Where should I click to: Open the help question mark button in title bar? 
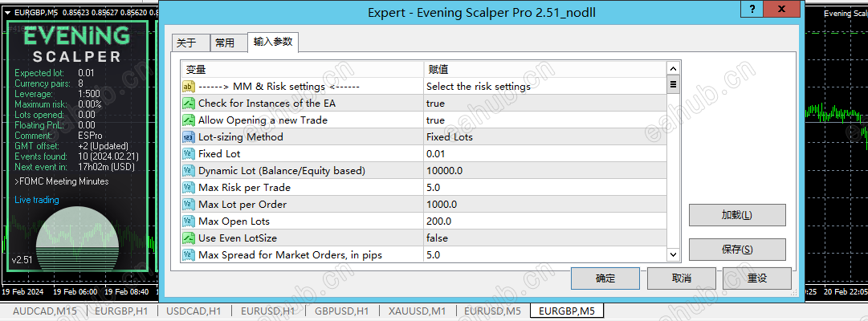tap(752, 10)
